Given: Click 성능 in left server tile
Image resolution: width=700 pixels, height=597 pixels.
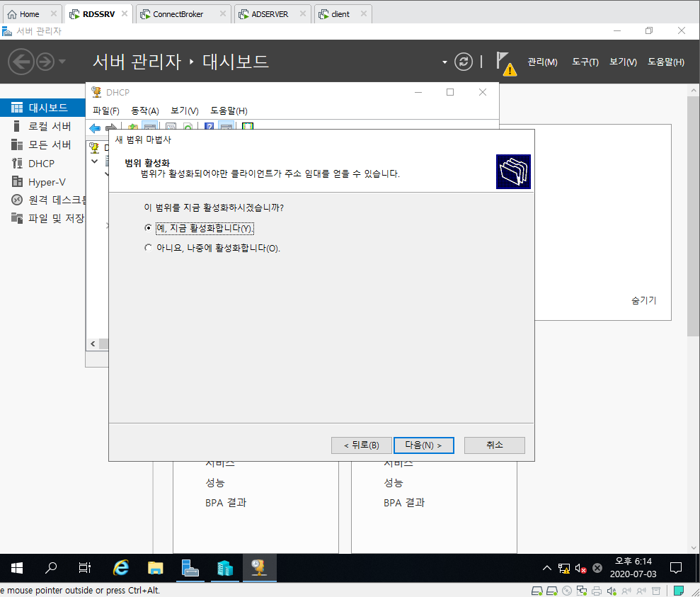Looking at the screenshot, I should pos(215,483).
